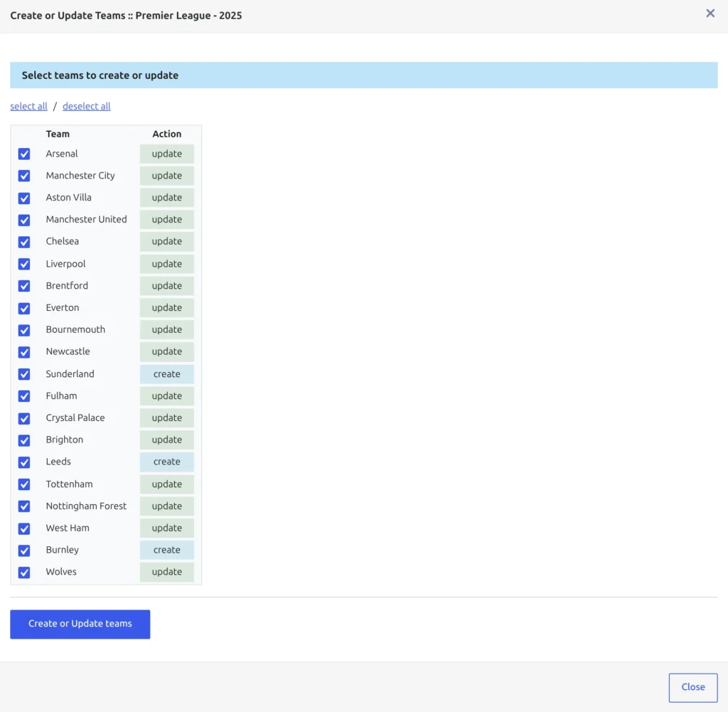
Task: Click Burnley's create action label
Action: click(166, 550)
